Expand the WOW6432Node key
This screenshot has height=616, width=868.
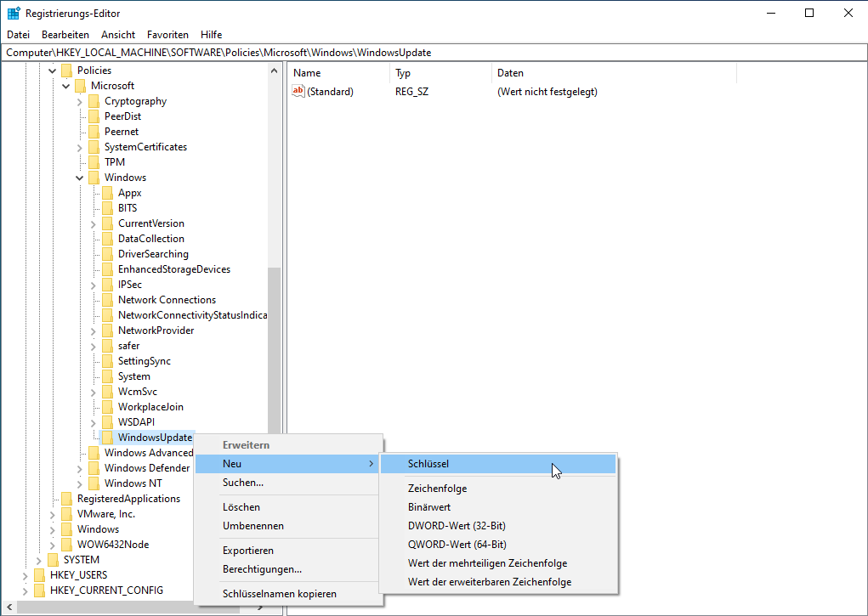tap(53, 545)
